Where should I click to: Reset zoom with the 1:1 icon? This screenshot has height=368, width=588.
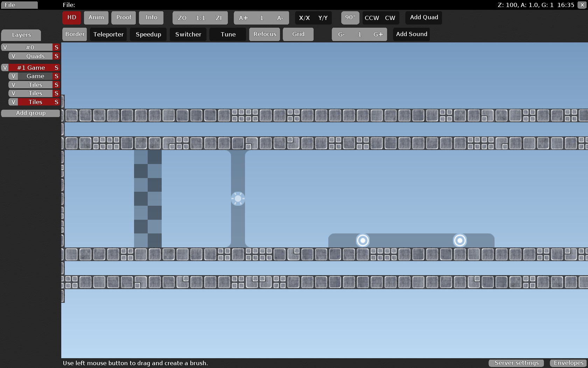[x=200, y=18]
